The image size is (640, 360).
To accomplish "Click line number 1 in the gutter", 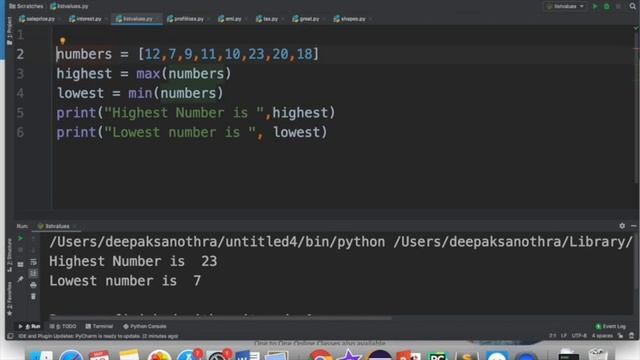I will tap(20, 35).
